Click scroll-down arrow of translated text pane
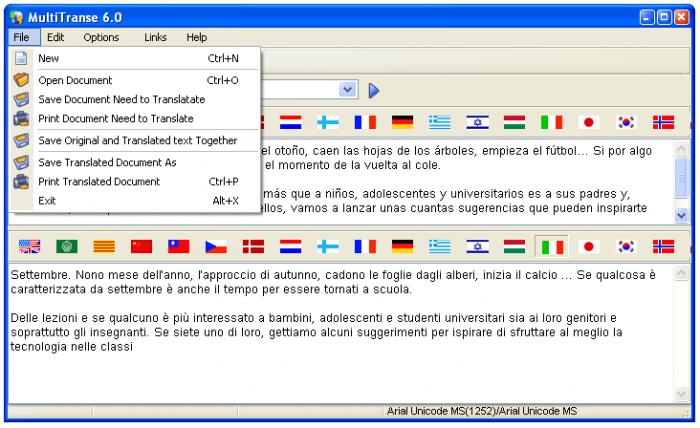This screenshot has height=428, width=700. [681, 394]
